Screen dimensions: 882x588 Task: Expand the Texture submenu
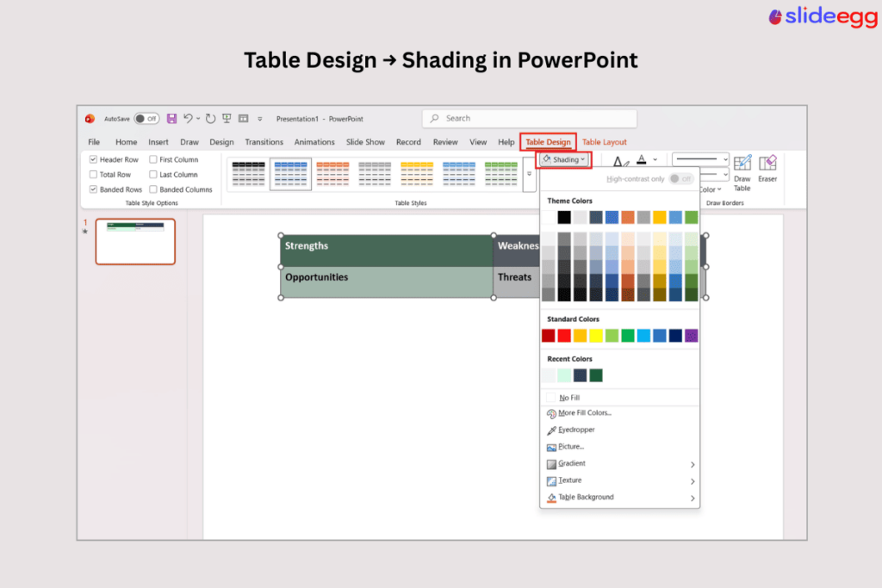click(693, 481)
